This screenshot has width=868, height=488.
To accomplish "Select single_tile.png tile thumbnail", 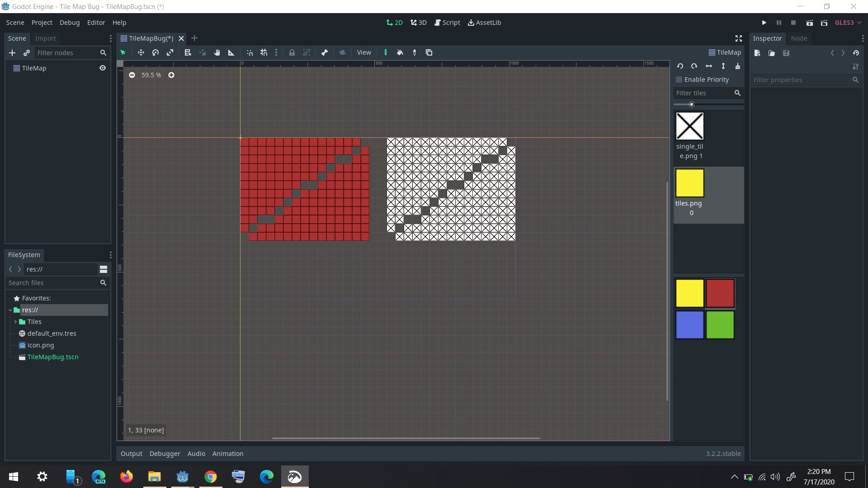I will click(690, 126).
